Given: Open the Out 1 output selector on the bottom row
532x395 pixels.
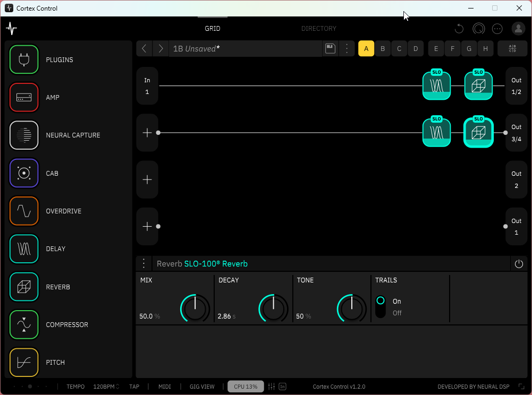Looking at the screenshot, I should point(516,226).
